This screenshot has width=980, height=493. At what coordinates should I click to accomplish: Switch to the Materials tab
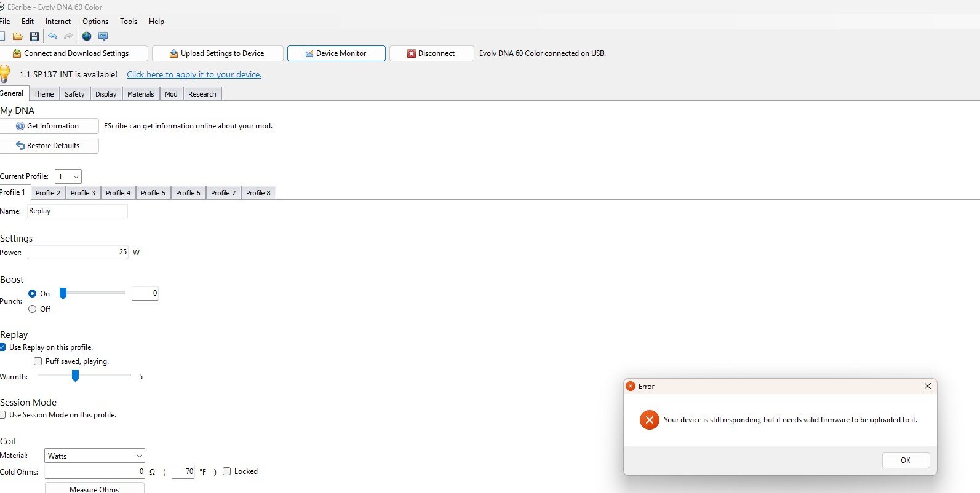(141, 94)
